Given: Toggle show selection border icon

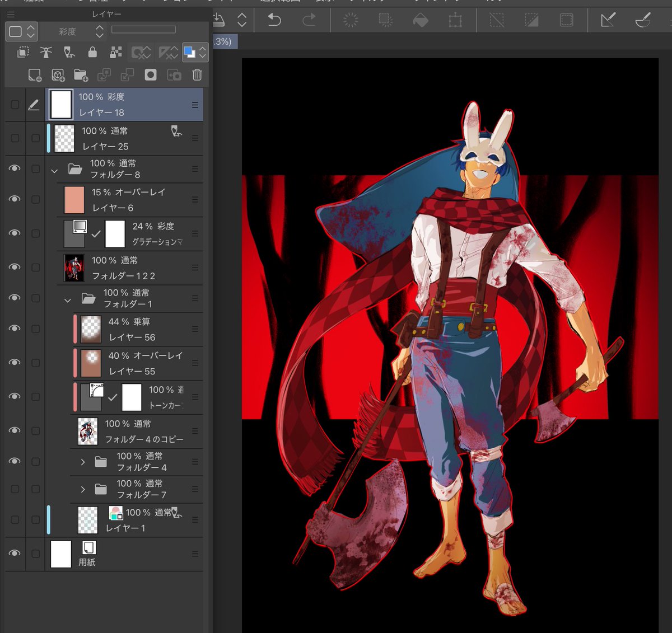Looking at the screenshot, I should click(x=566, y=21).
